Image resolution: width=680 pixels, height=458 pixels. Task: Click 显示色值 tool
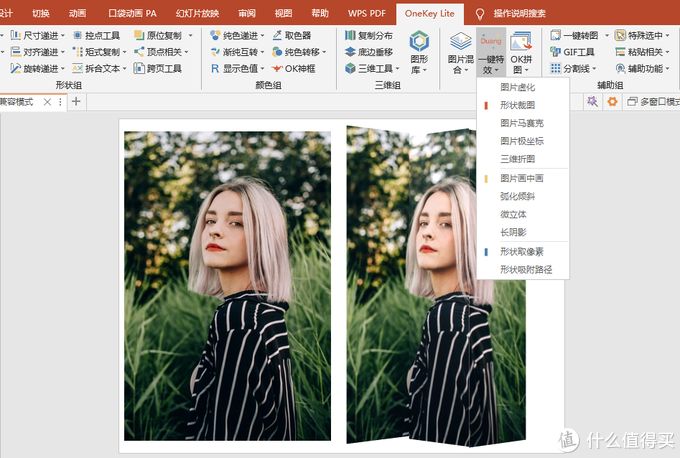pyautogui.click(x=237, y=68)
